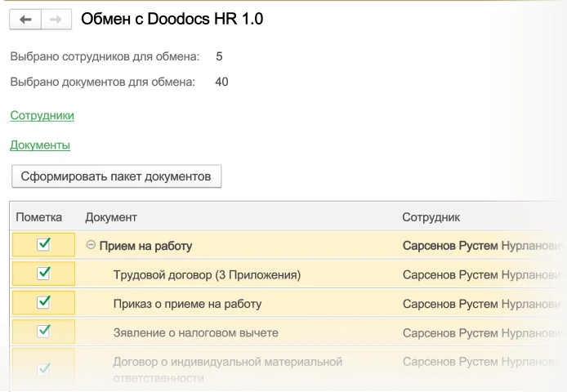Click the title Обмен с Doodocs HR 1.0
Image resolution: width=567 pixels, height=392 pixels.
172,19
